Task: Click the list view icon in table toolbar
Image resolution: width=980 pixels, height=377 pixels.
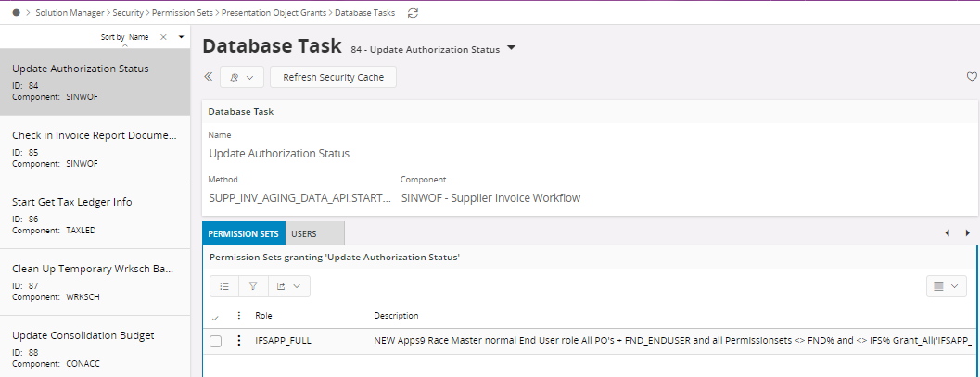Action: pyautogui.click(x=224, y=286)
